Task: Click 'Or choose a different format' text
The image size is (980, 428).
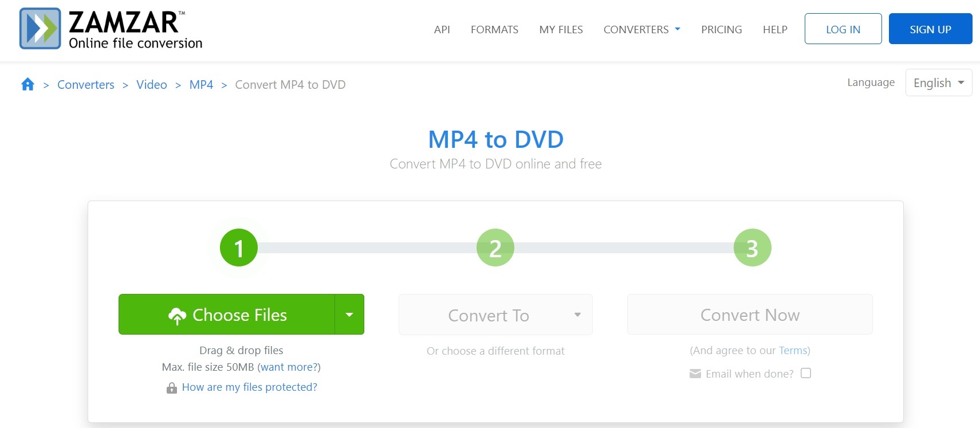Action: (495, 351)
